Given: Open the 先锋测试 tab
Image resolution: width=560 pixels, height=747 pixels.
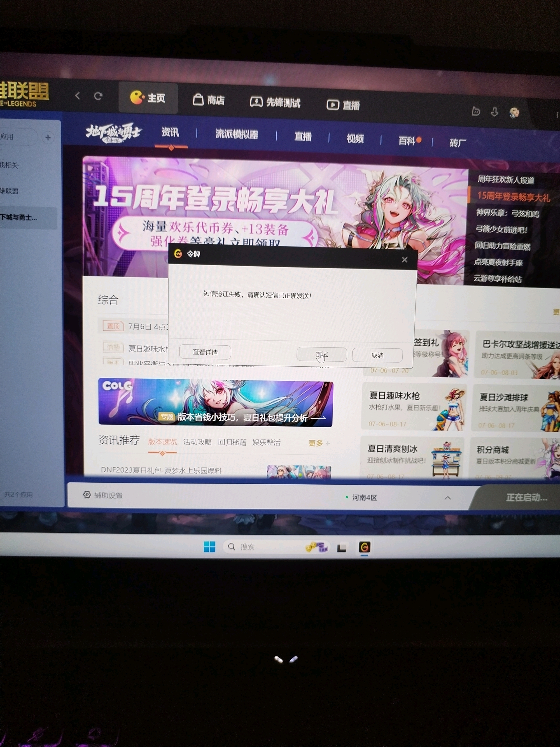Looking at the screenshot, I should [x=275, y=102].
